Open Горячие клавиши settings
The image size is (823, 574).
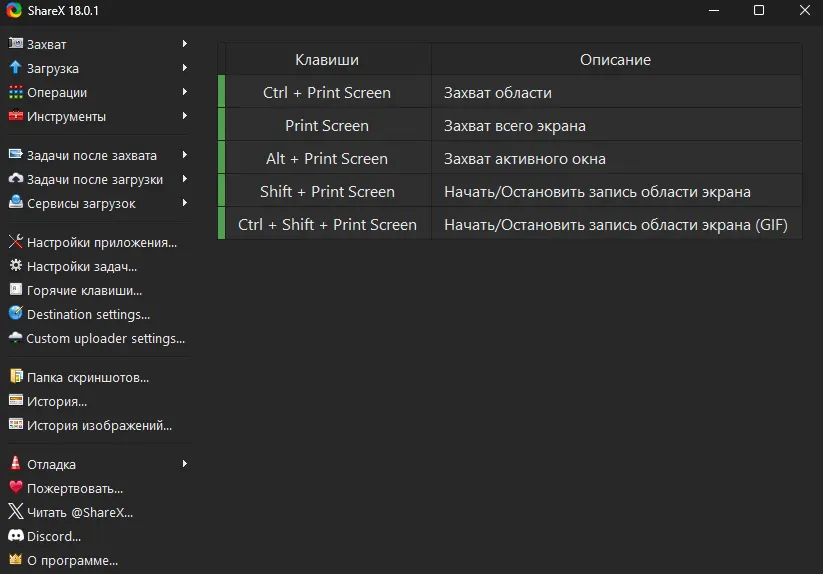click(x=84, y=290)
